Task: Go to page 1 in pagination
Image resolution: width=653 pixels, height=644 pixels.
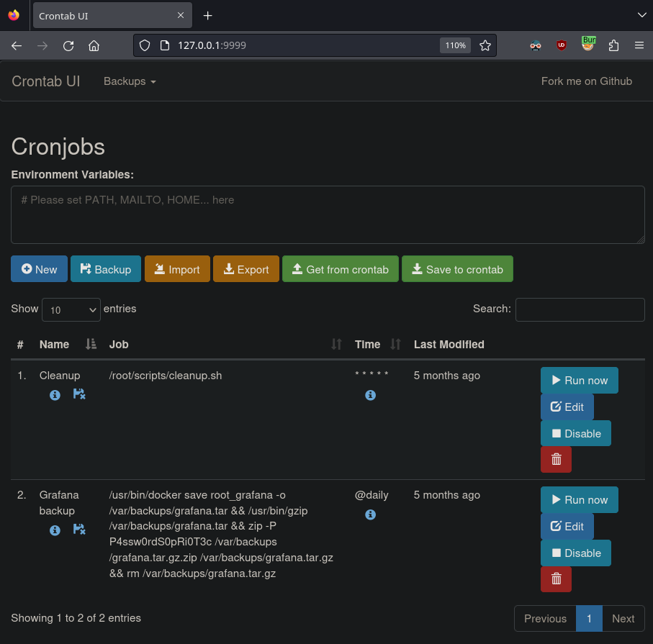Action: (589, 619)
